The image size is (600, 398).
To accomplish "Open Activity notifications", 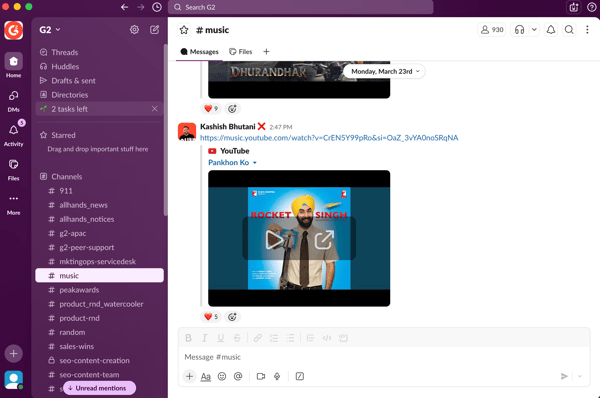I will (13, 135).
